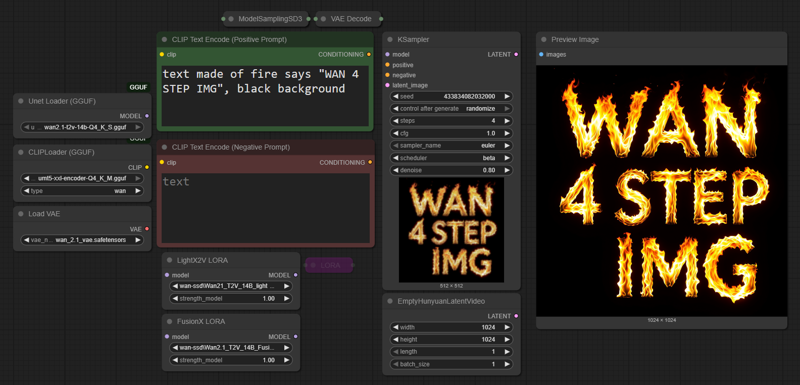This screenshot has height=385, width=800.
Task: Increase the length value with right arrow
Action: 507,351
